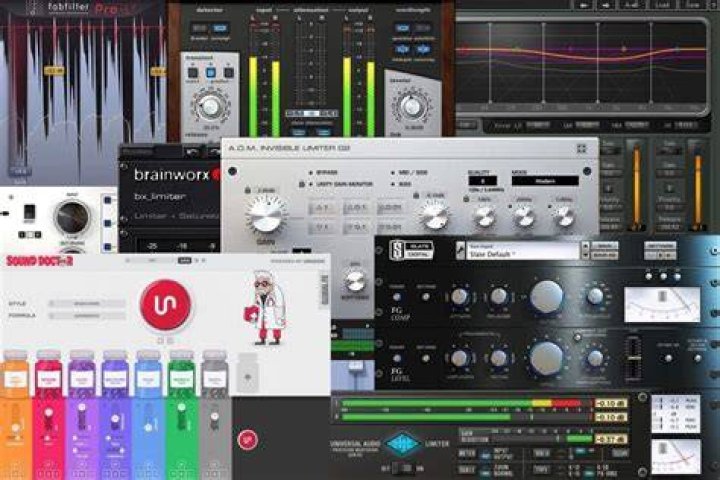Click the Quality value box in Invisible Limiter

click(x=482, y=181)
